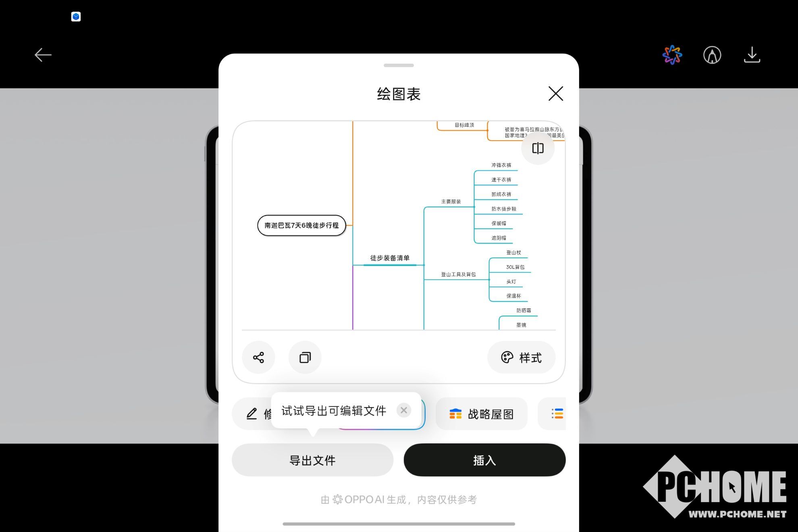Tap the panel drag handle at top
Viewport: 798px width, 532px height.
[399, 65]
